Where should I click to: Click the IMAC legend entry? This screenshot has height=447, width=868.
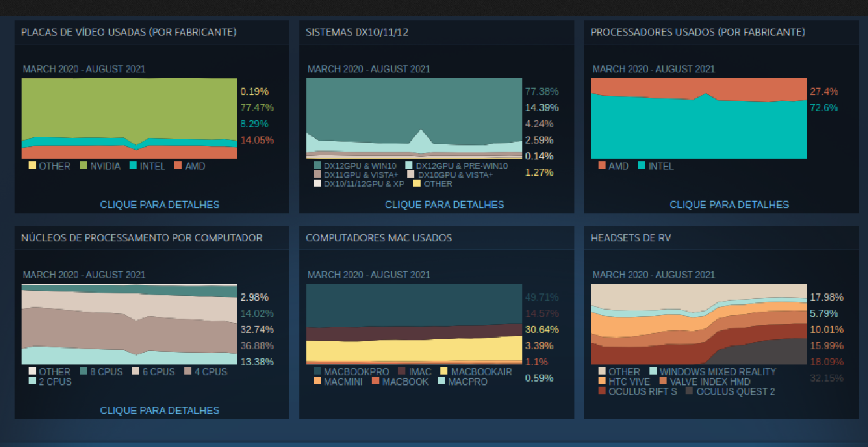click(x=415, y=371)
